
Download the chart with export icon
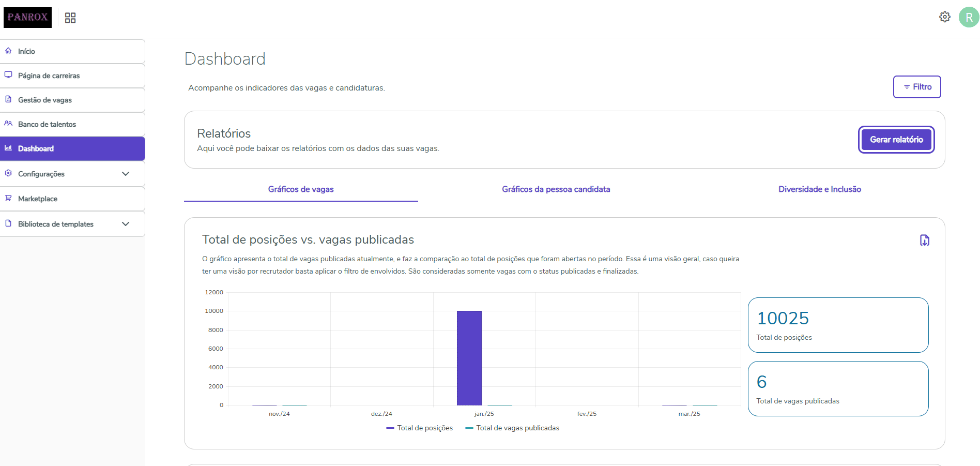pyautogui.click(x=925, y=240)
